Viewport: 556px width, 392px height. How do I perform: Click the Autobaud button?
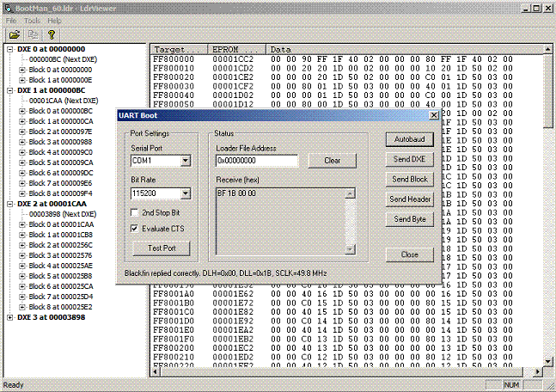(410, 139)
